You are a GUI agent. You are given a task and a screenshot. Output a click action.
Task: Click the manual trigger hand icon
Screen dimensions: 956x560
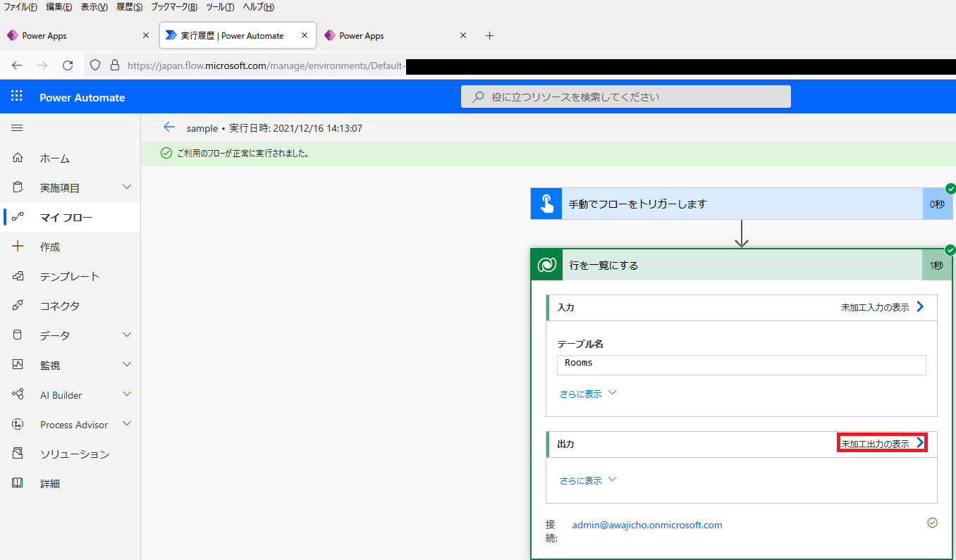(x=546, y=204)
